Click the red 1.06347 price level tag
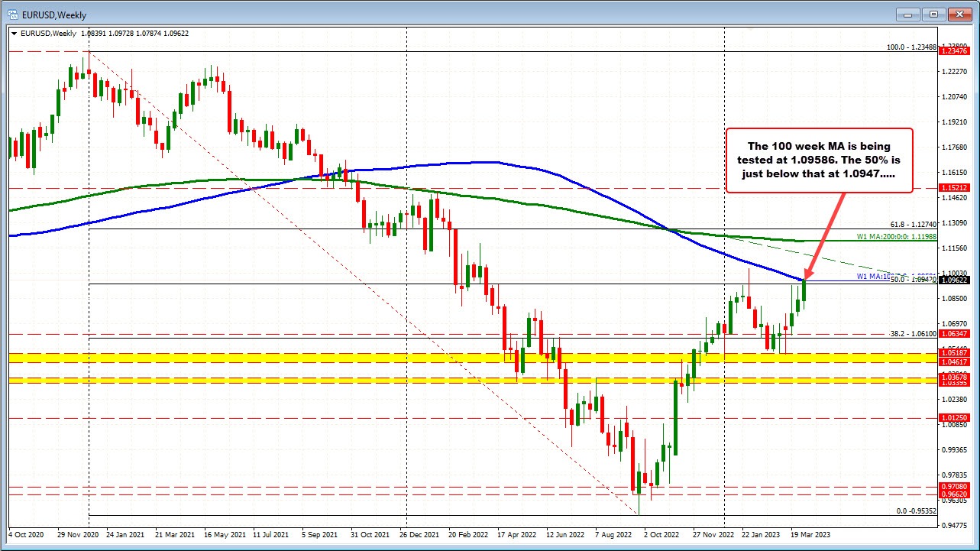This screenshot has width=980, height=551. pos(954,333)
